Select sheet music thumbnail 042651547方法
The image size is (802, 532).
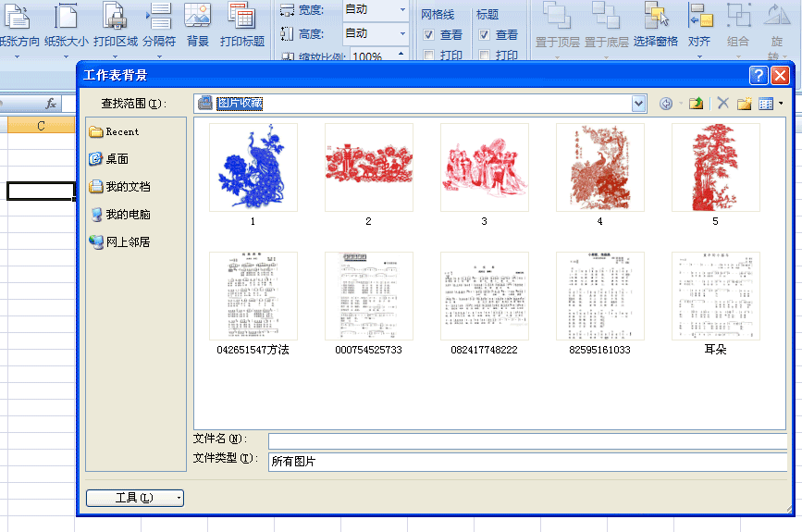253,296
